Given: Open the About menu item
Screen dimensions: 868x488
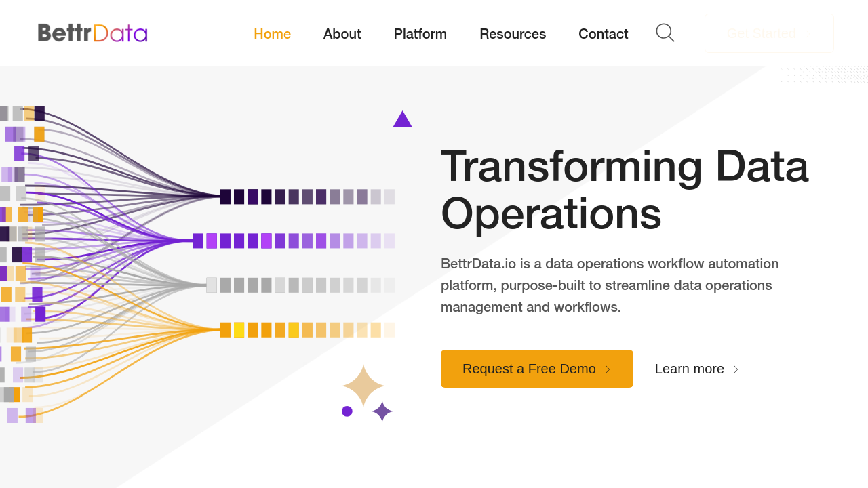Looking at the screenshot, I should click(x=342, y=34).
